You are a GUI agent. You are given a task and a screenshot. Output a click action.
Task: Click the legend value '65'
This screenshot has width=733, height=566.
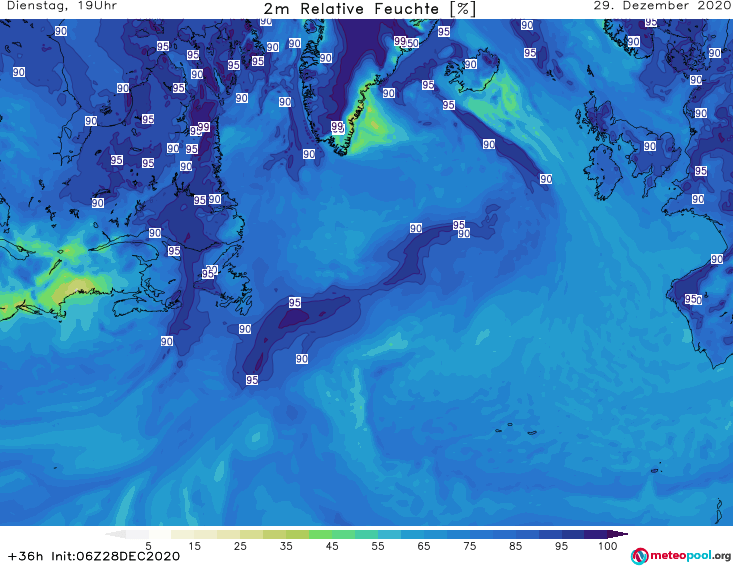424,546
